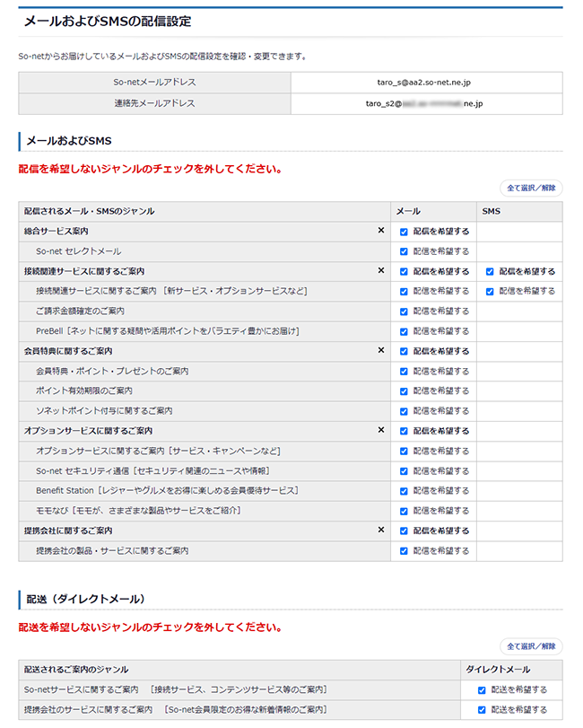583x728 pixels.
Task: Click the × icon beside 接続関連サービスに関するご案内 header
Action: pos(380,271)
